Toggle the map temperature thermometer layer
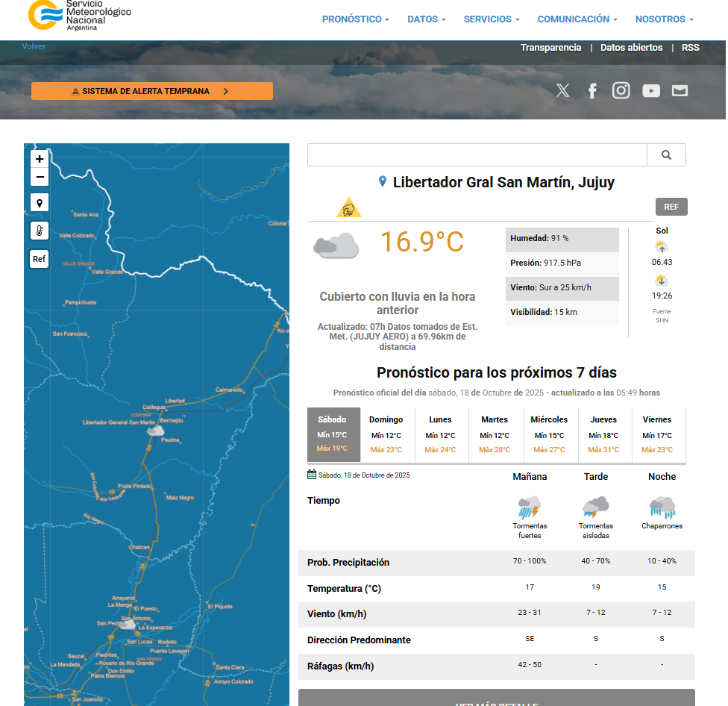This screenshot has height=706, width=728. (x=40, y=231)
